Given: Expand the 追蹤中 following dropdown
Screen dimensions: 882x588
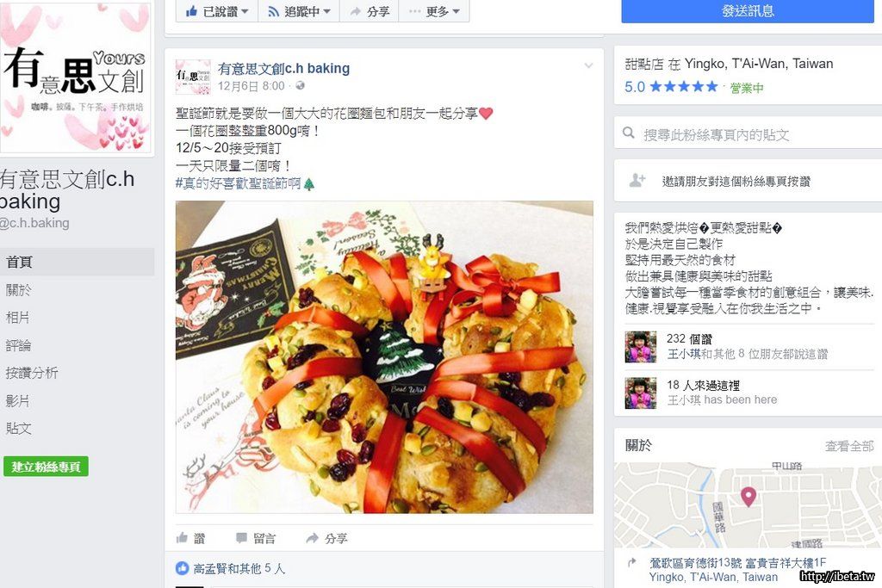Looking at the screenshot, I should [299, 10].
